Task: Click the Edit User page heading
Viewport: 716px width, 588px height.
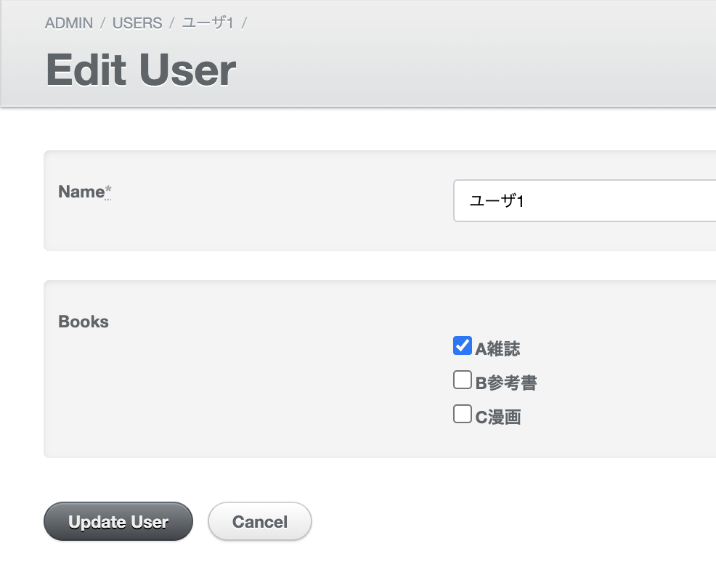Action: [141, 70]
